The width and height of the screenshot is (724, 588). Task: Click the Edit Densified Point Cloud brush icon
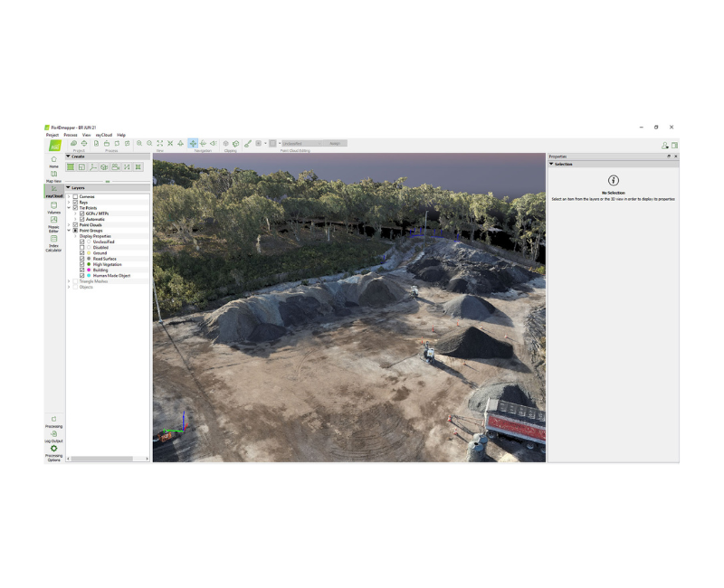coord(248,144)
